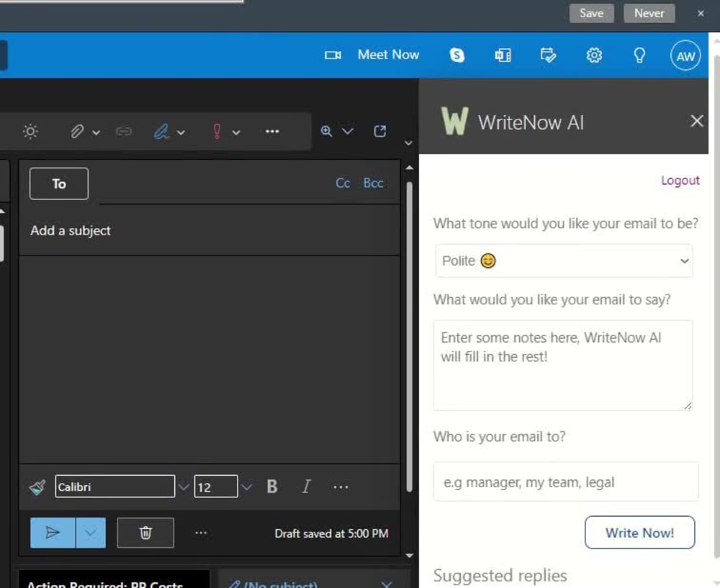Image resolution: width=720 pixels, height=588 pixels.
Task: Discard the draft with the trash icon
Action: pos(145,533)
